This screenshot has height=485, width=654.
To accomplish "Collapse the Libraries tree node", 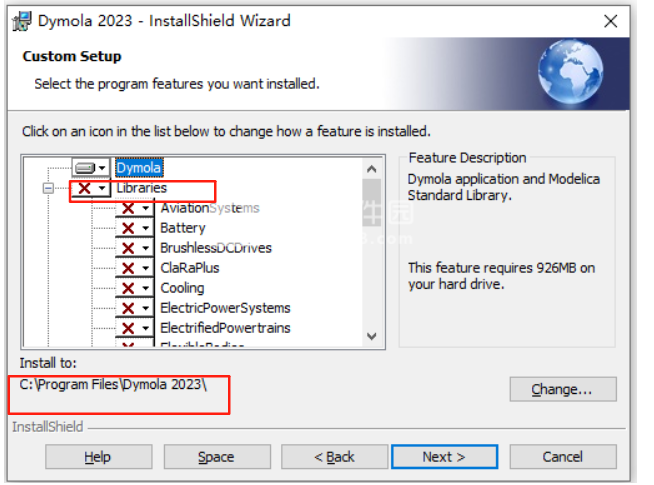I will pos(47,188).
